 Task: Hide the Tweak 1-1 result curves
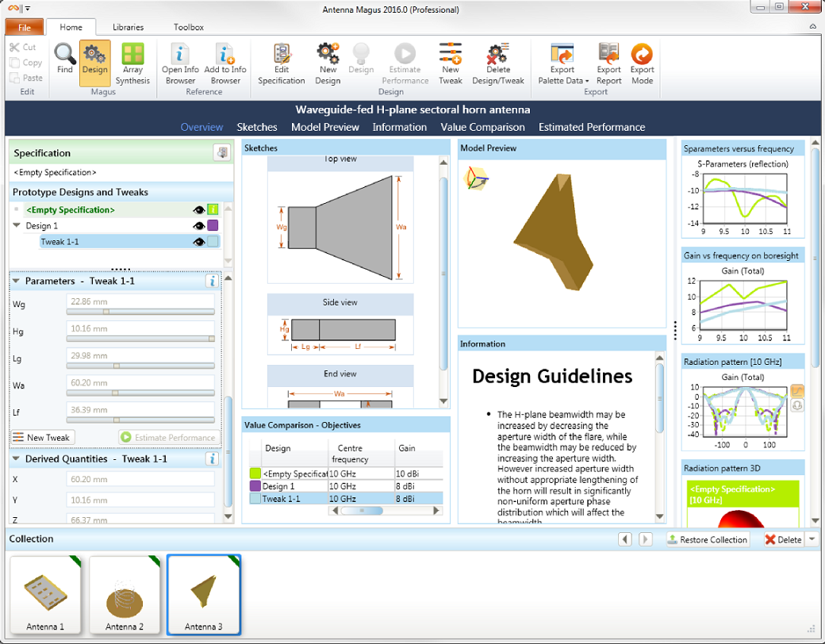[x=198, y=242]
